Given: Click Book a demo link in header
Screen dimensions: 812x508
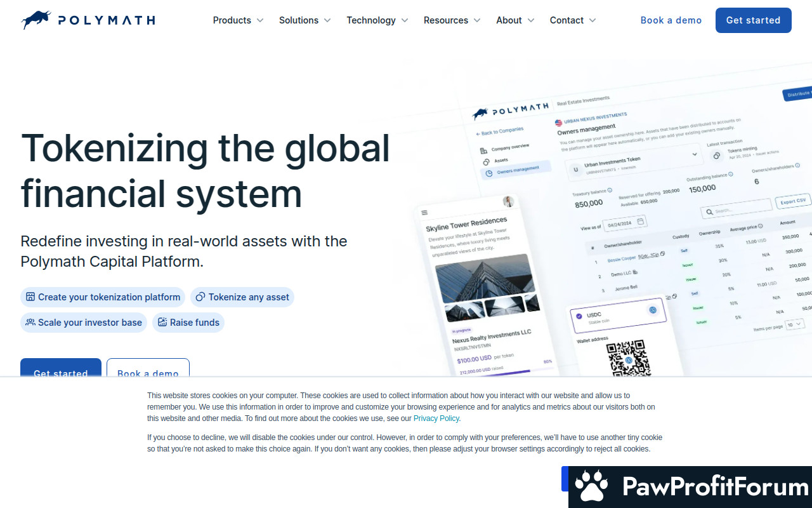Looking at the screenshot, I should coord(671,20).
